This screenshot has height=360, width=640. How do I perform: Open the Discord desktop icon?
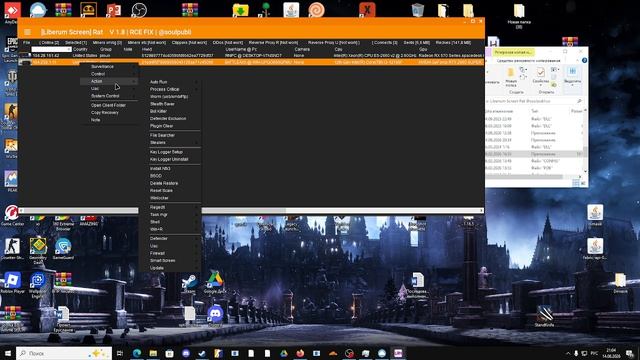(x=215, y=316)
